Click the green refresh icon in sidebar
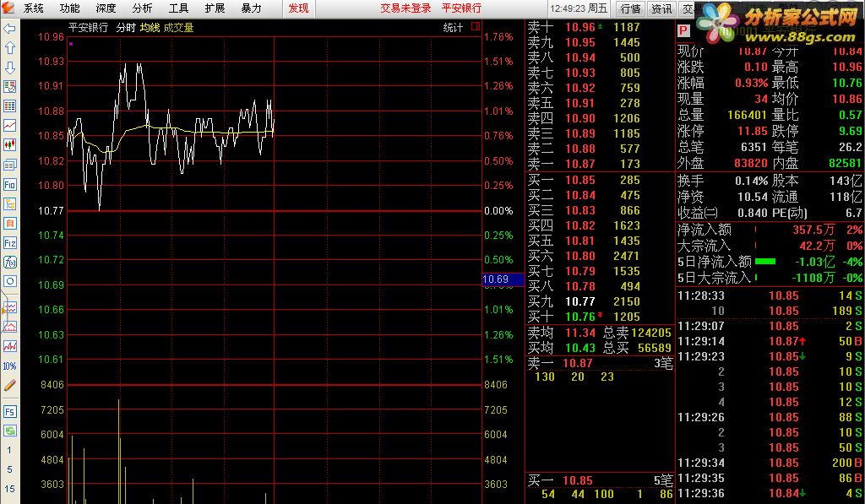This screenshot has height=504, width=865. coord(9,431)
